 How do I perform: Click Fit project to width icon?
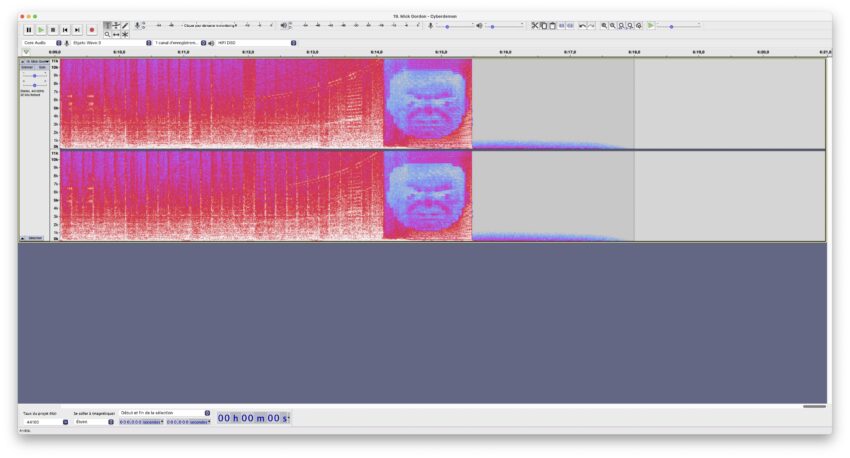630,25
